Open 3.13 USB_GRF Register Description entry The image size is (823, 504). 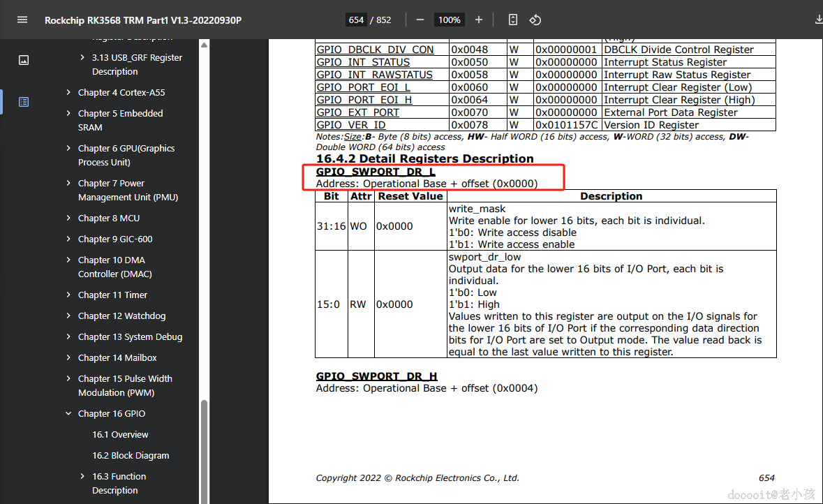pyautogui.click(x=137, y=65)
